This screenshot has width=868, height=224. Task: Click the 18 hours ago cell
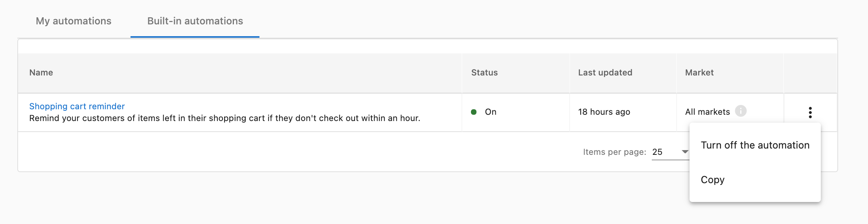coord(604,112)
